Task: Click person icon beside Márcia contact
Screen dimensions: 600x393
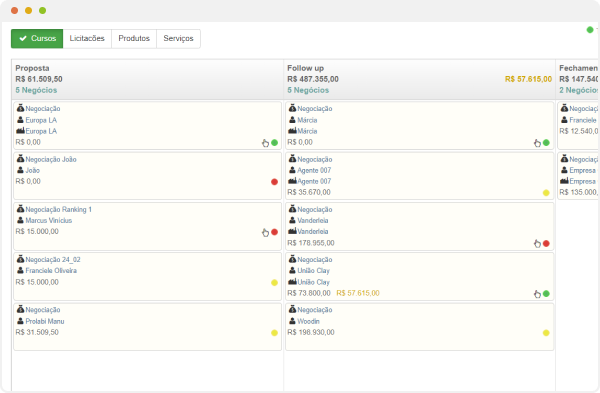Action: (292, 119)
